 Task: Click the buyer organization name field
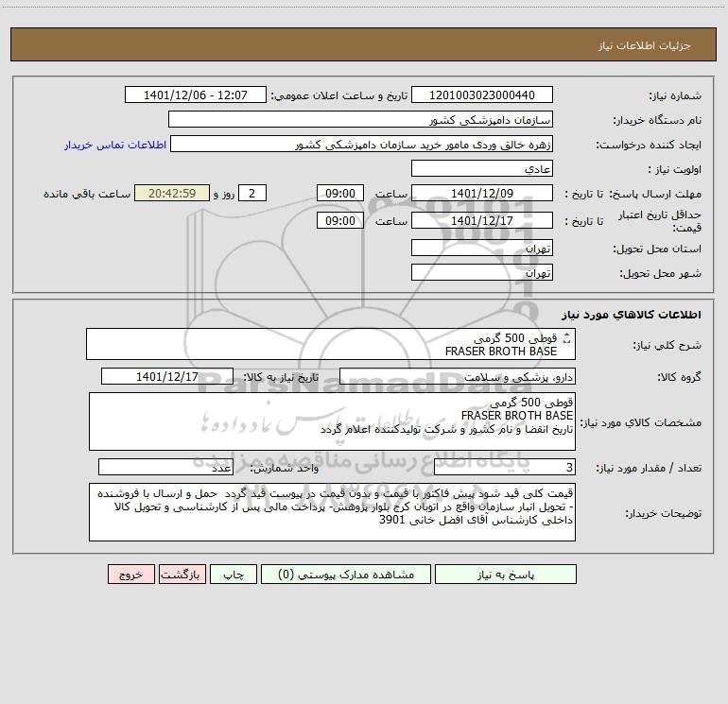coord(361,119)
